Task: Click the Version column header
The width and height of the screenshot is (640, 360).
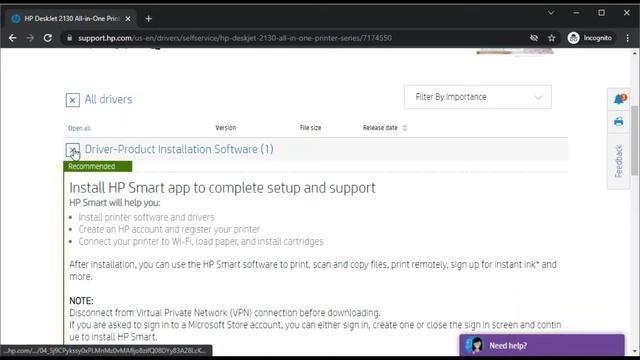Action: 226,128
